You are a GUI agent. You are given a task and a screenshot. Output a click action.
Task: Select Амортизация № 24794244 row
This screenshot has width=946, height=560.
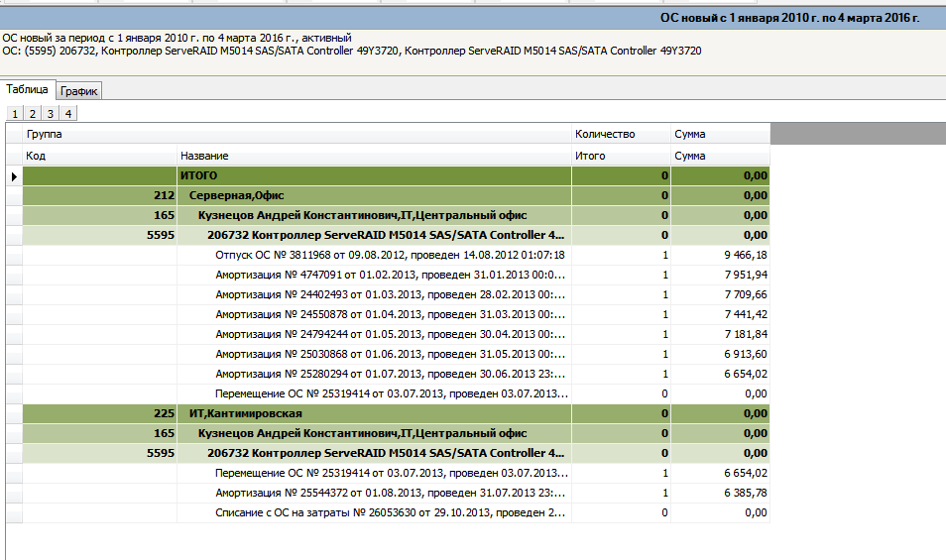(390, 334)
